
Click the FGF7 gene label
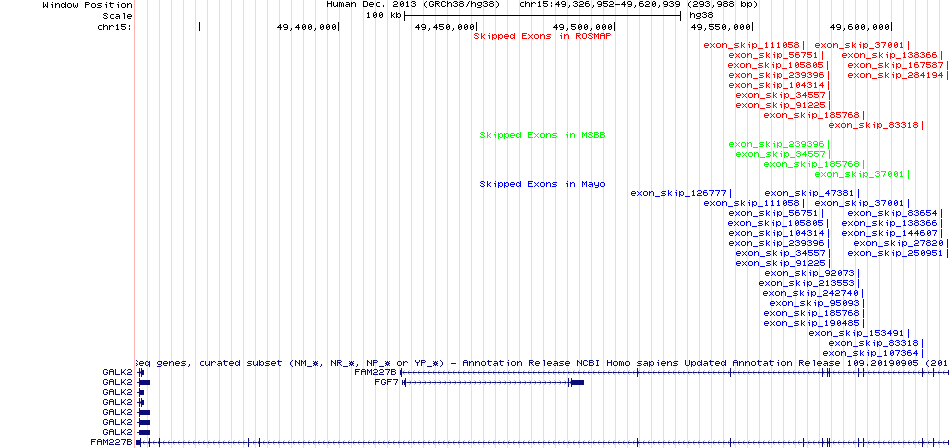pos(386,382)
